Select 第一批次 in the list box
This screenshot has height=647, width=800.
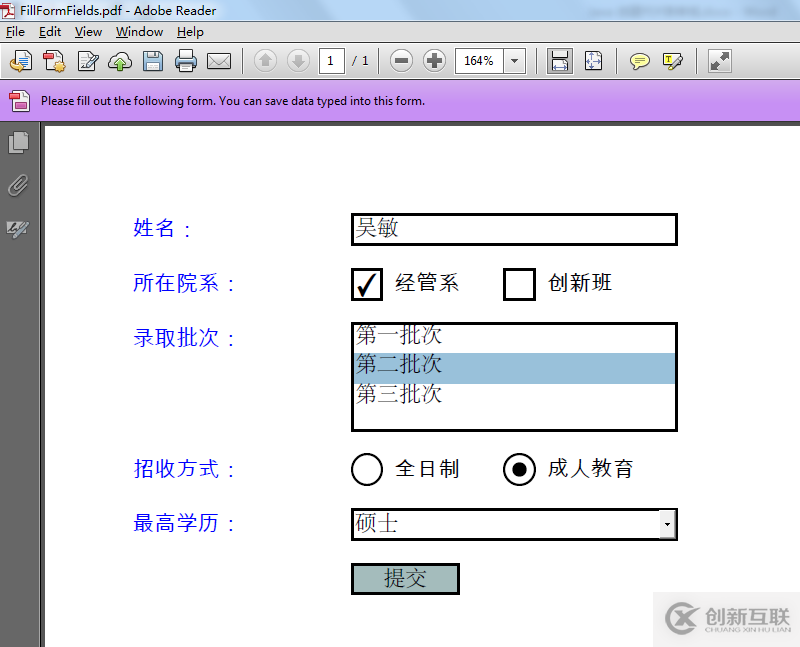tap(514, 338)
